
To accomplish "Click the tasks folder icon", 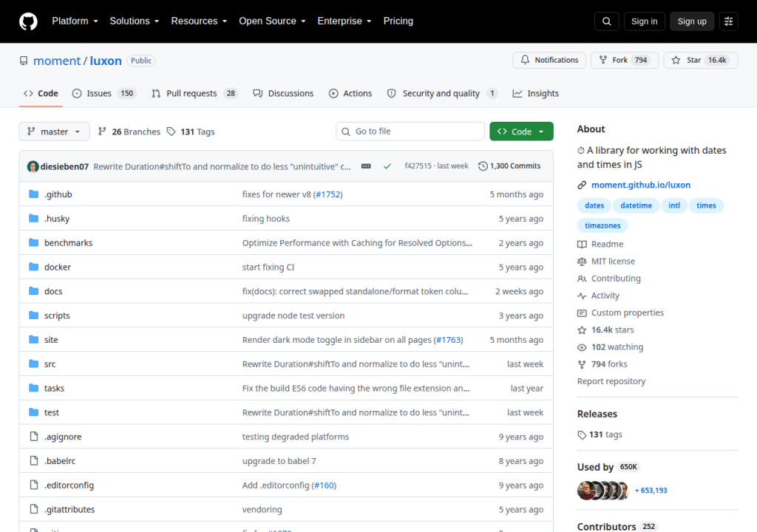I will pos(33,388).
